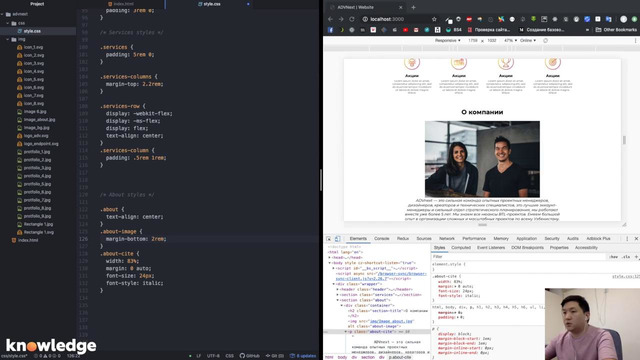
Task: Click body in the DOM breadcrumb bar
Action: point(342,357)
